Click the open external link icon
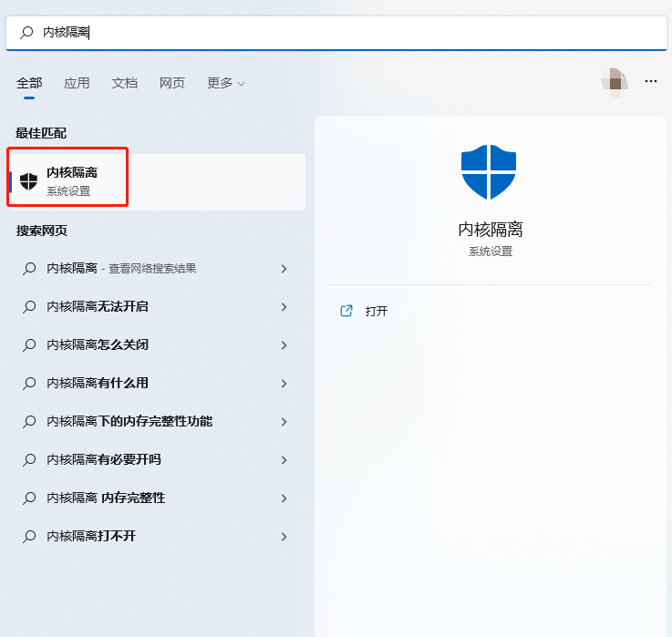672x637 pixels. click(346, 311)
